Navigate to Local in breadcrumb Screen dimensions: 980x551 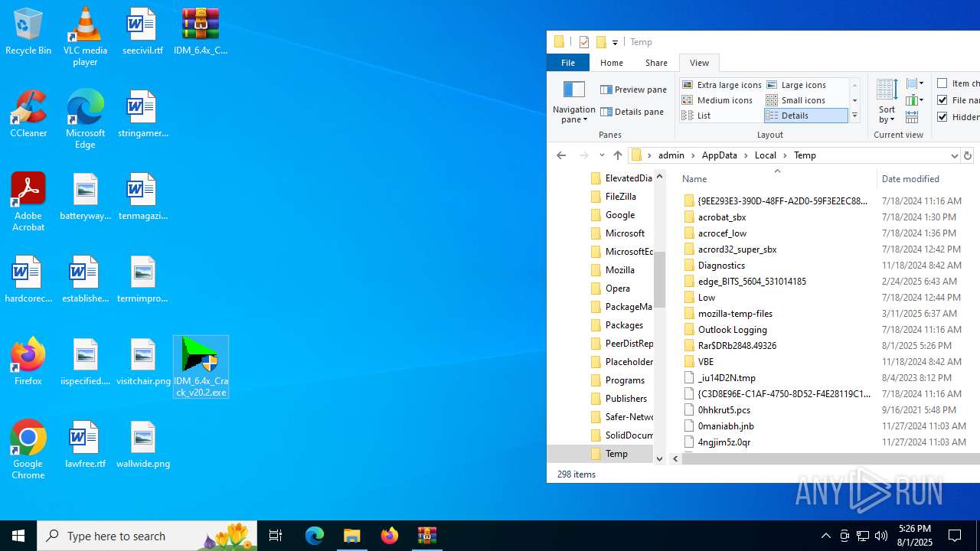coord(765,155)
